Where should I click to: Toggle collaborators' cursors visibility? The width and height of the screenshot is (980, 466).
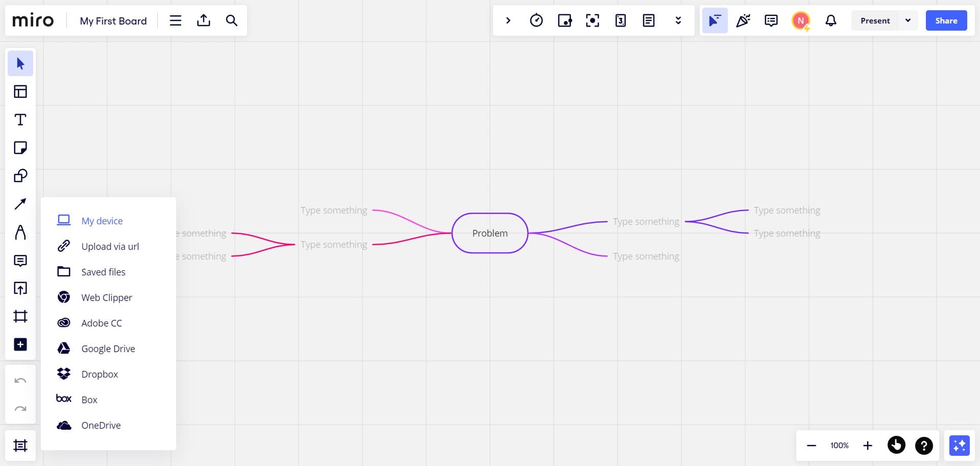(715, 20)
